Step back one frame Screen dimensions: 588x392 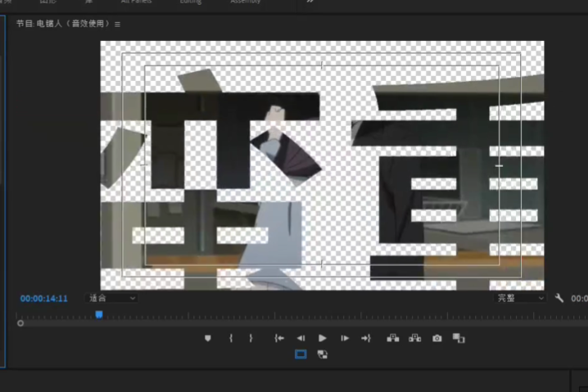click(301, 338)
